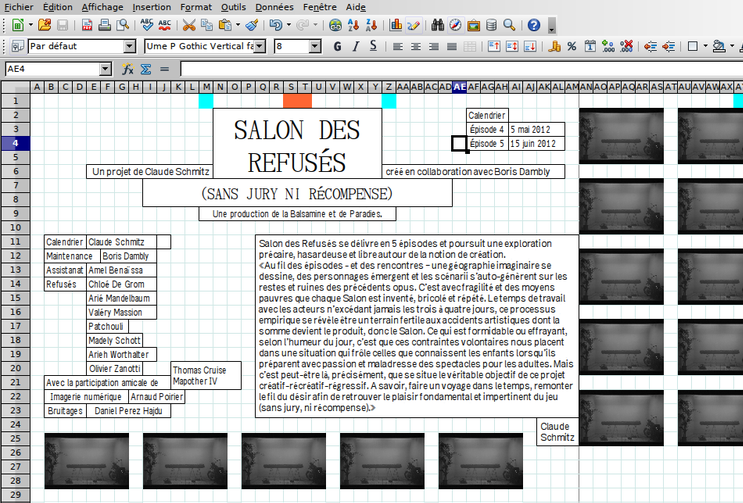
Task: Click column header S
Action: coord(290,87)
